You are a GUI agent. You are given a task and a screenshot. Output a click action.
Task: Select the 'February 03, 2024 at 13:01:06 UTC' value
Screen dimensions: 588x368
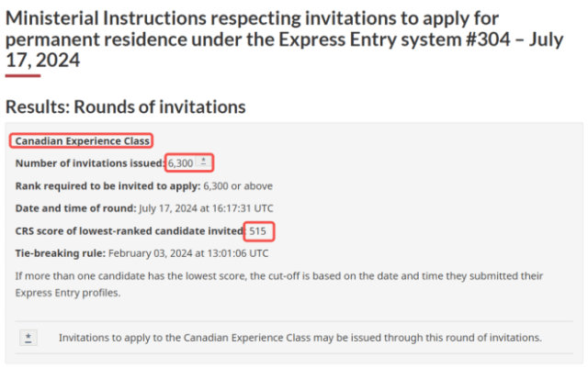click(188, 253)
